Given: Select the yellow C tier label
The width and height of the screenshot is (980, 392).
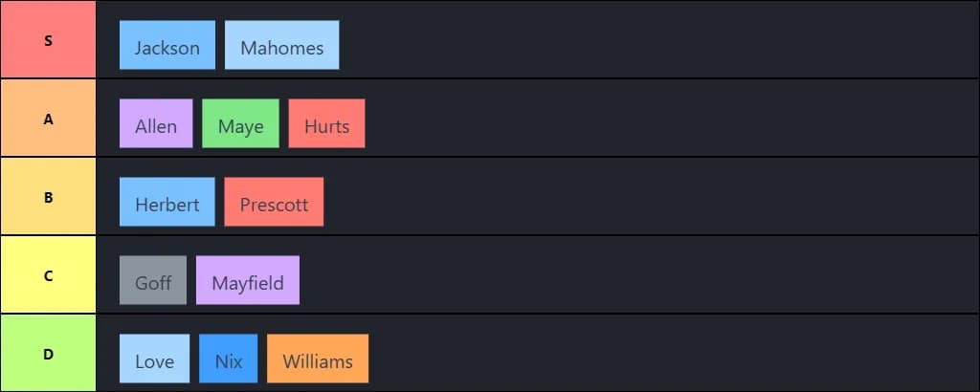Looking at the screenshot, I should (48, 275).
